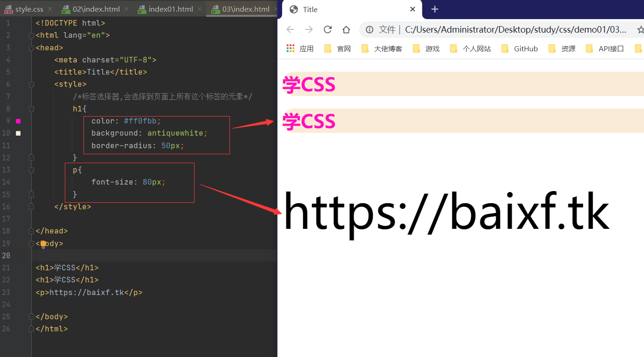Click the Chrome address bar URL
Viewport: 644px width, 357px height.
click(x=515, y=30)
